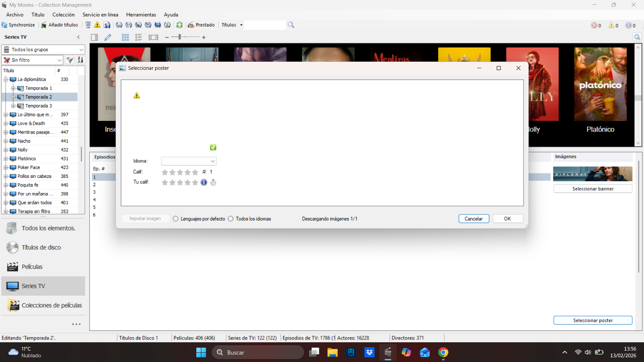Click the recycle bin delete icon
This screenshot has height=362, width=644.
(x=88, y=25)
